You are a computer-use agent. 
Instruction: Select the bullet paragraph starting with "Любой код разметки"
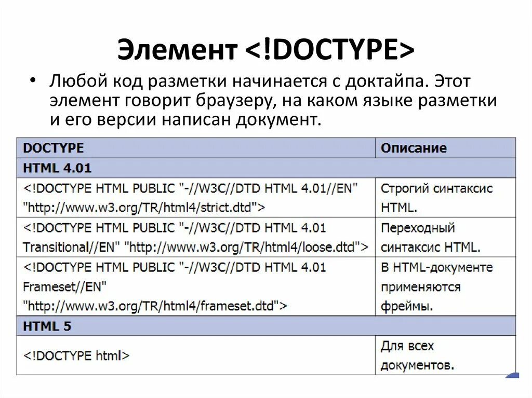[x=273, y=100]
